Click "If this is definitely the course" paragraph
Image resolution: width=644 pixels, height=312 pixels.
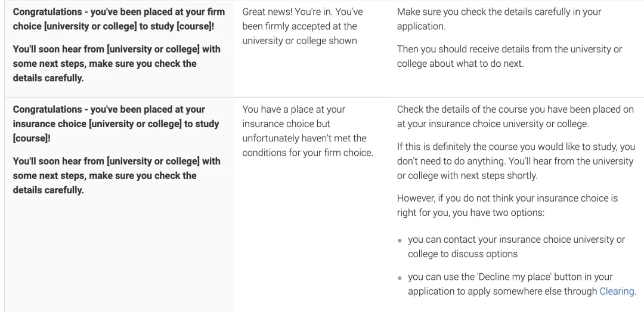516,161
